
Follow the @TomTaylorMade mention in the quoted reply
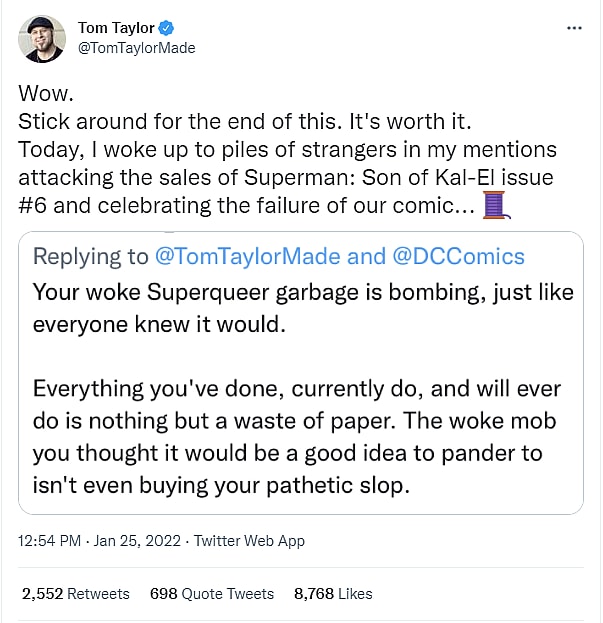pos(248,256)
